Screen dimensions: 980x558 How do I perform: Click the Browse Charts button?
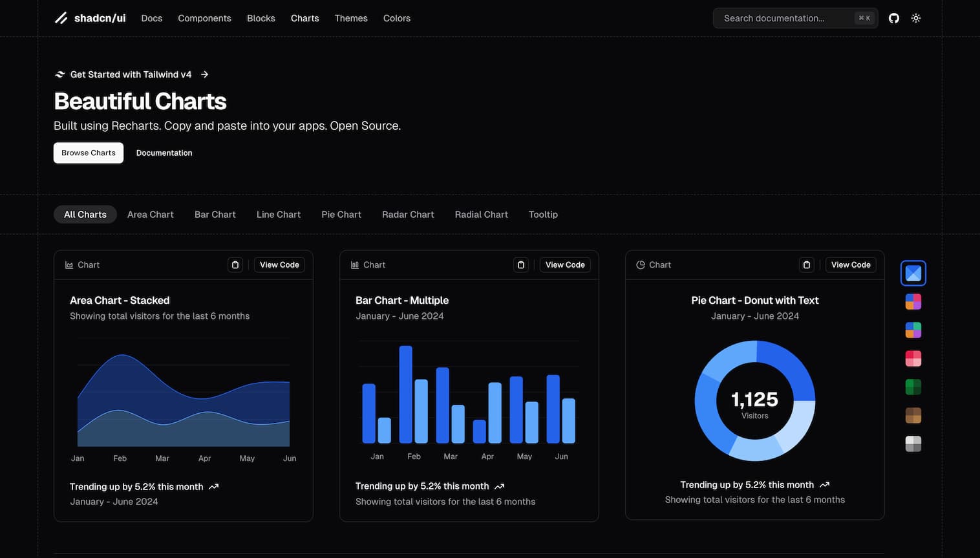pyautogui.click(x=88, y=153)
